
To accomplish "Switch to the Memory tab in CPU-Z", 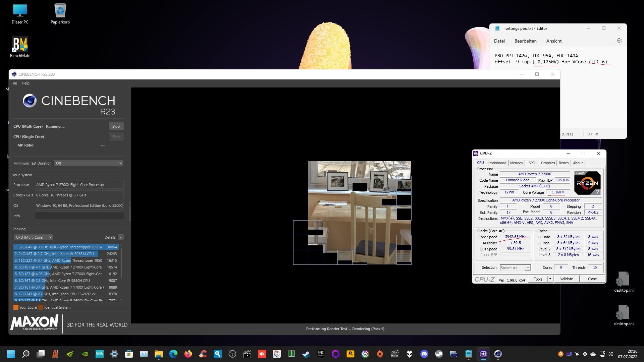I will click(x=516, y=163).
